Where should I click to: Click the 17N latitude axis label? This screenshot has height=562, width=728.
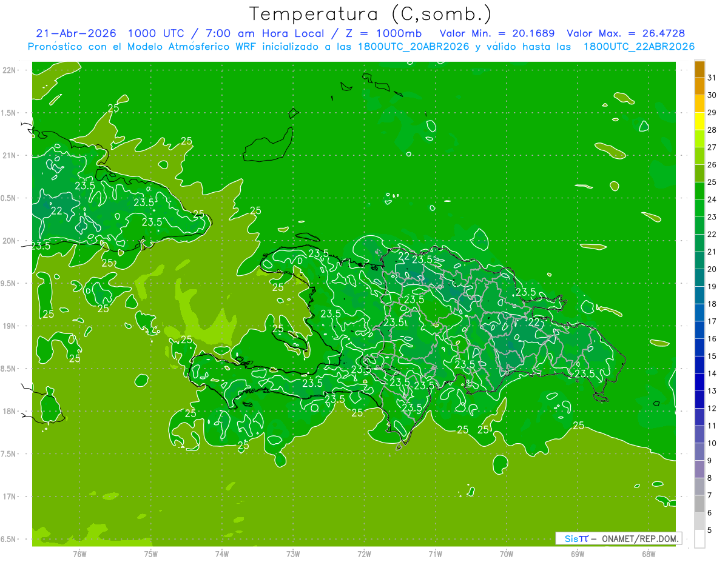point(10,497)
